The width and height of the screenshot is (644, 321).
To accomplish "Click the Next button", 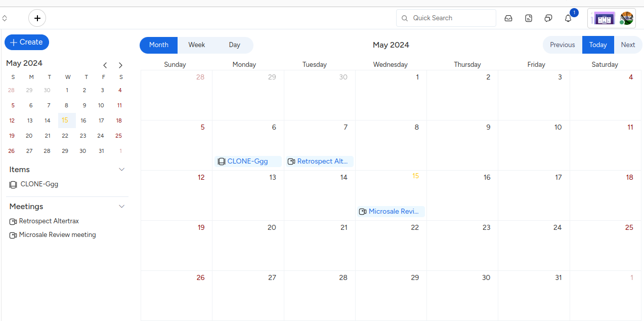I will point(628,45).
